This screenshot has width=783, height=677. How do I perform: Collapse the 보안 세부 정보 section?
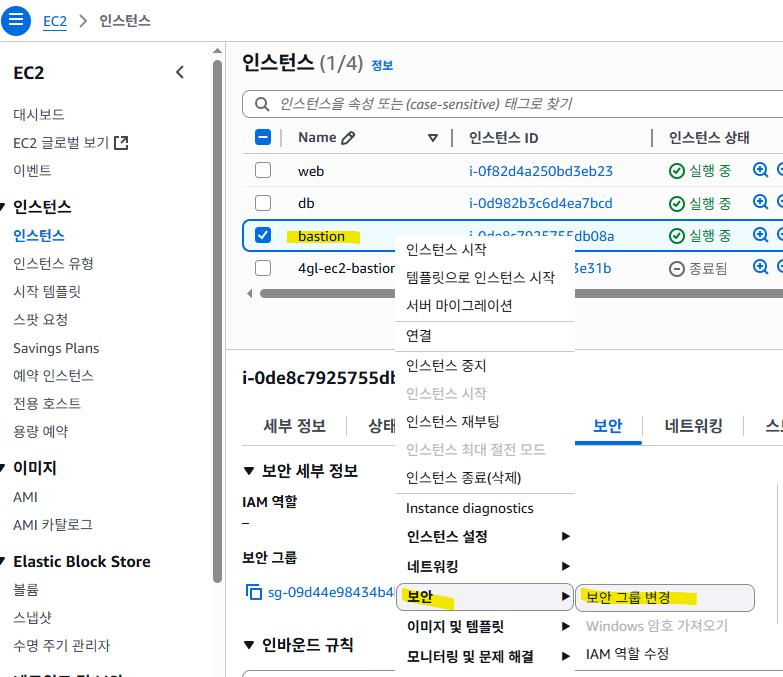(x=249, y=471)
